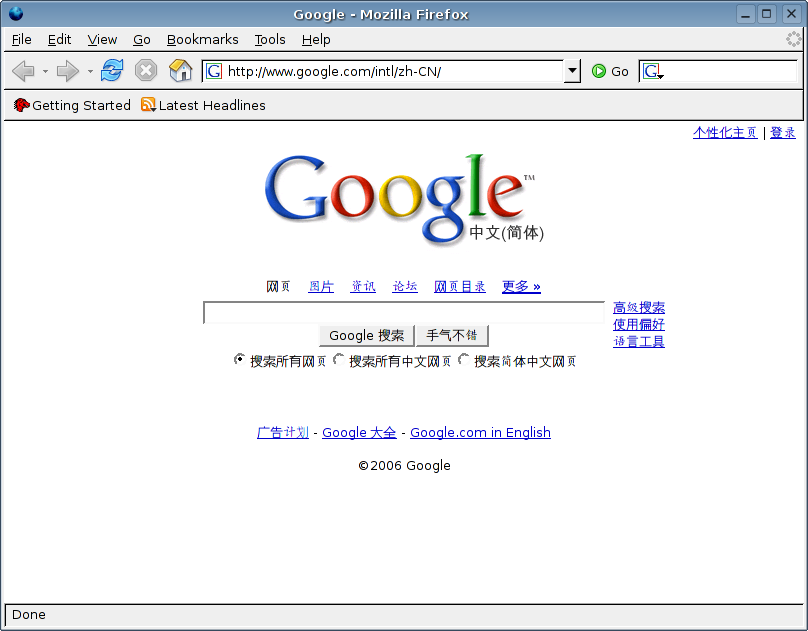Minimize the Firefox window
This screenshot has width=808, height=631.
tap(745, 14)
